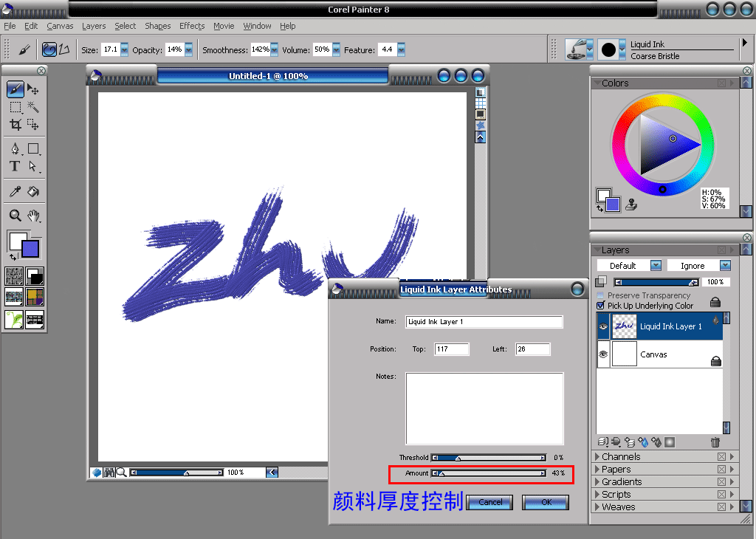This screenshot has height=539, width=756.
Task: Select the Crop tool
Action: 16,125
